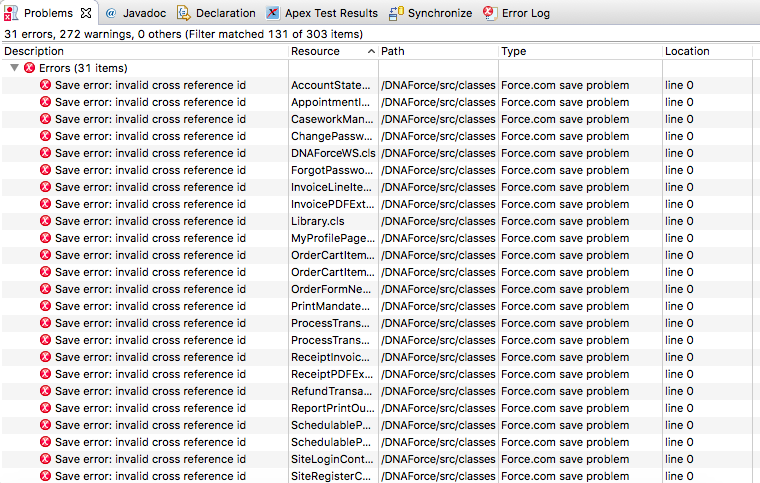Click error icon on the ChangePassw row
Screen dimensions: 760x483
[x=46, y=136]
